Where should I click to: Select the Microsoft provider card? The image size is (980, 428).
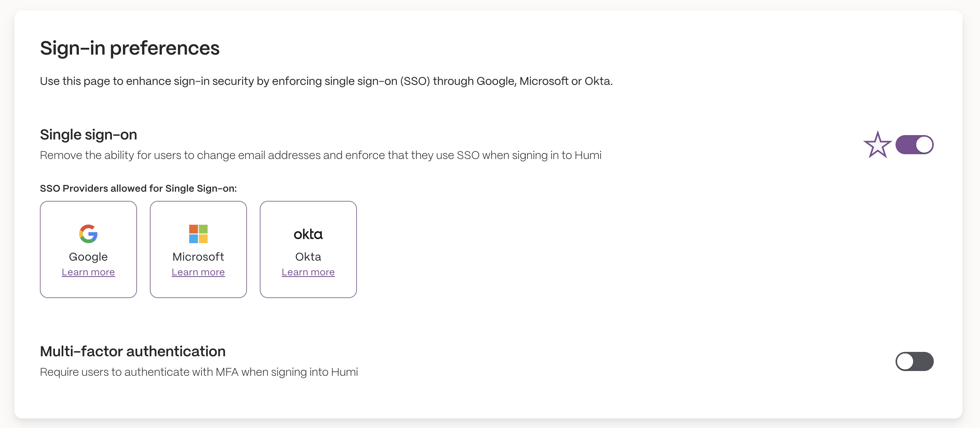[x=198, y=249]
